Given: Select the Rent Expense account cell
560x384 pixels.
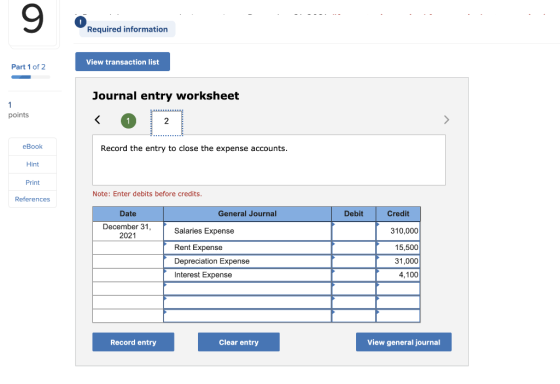Looking at the screenshot, I should click(x=248, y=248).
